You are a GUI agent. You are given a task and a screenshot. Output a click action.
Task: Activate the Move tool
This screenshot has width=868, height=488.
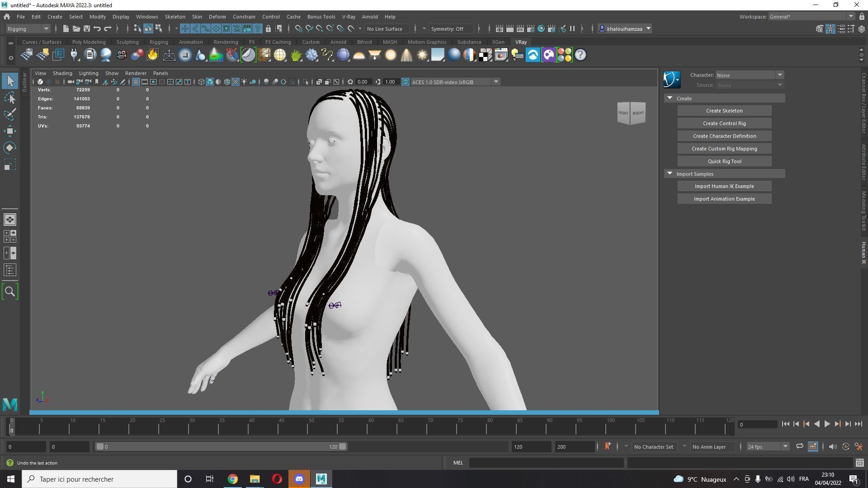click(x=10, y=131)
